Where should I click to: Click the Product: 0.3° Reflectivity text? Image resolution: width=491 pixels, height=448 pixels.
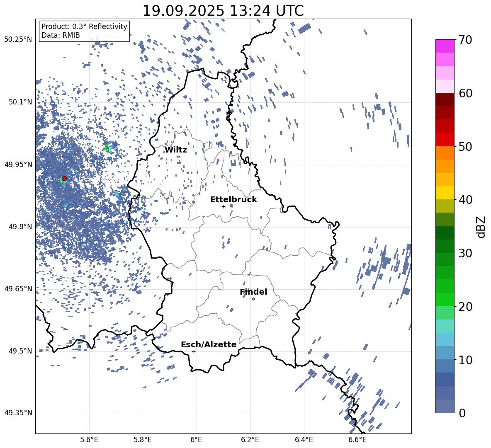pyautogui.click(x=84, y=26)
